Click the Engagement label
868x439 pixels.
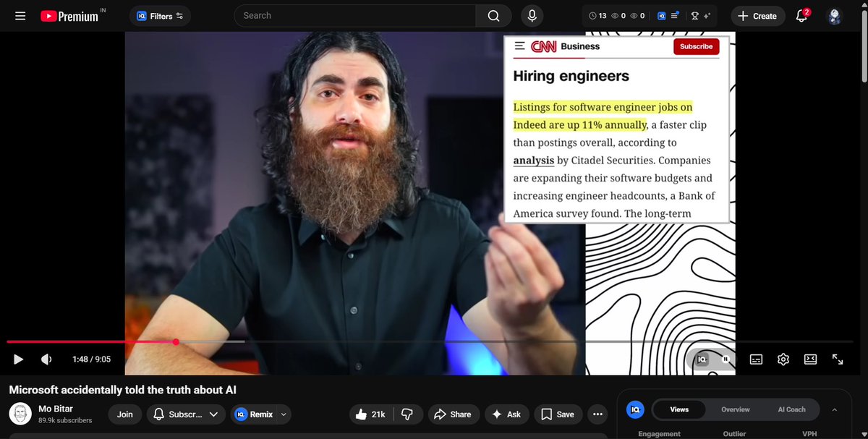[659, 434]
